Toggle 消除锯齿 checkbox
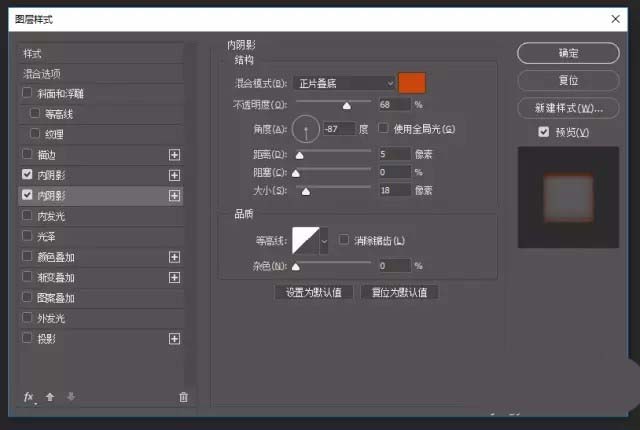 (x=344, y=239)
